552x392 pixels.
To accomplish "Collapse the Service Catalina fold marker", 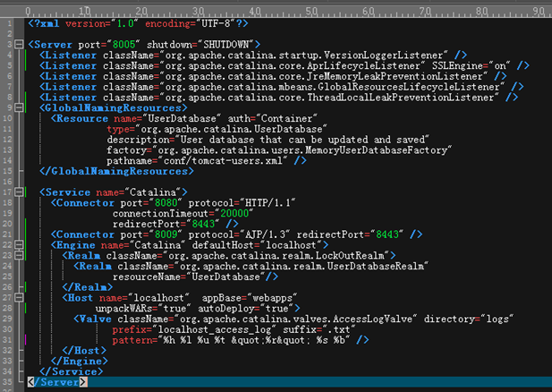I will click(19, 192).
